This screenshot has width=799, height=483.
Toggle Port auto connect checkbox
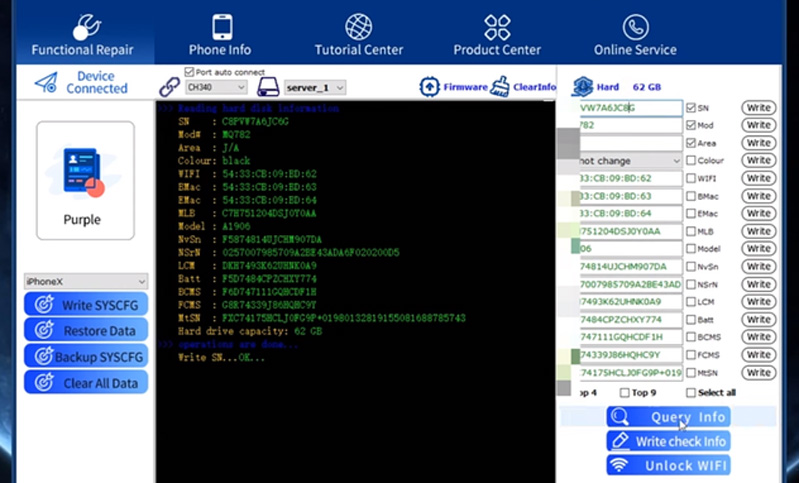[x=189, y=72]
